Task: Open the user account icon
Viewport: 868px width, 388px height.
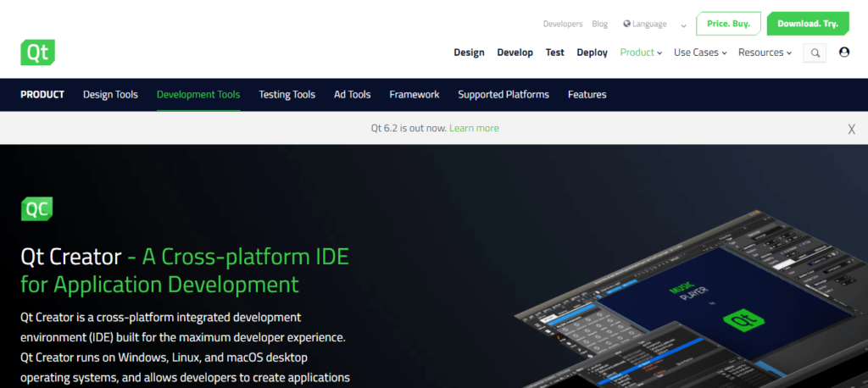Action: (843, 53)
